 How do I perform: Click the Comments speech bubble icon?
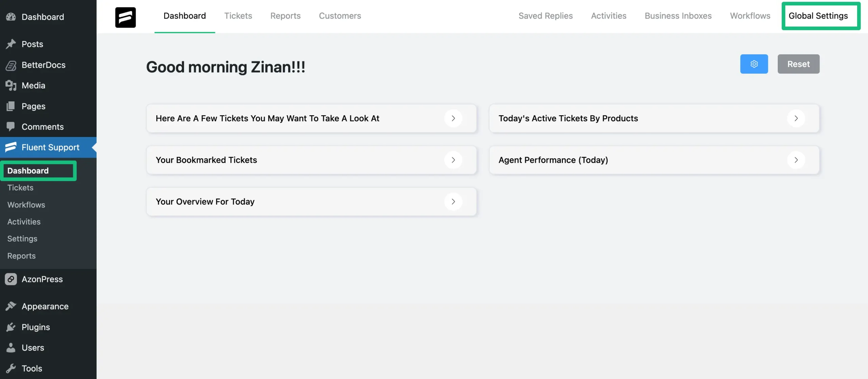pos(11,127)
